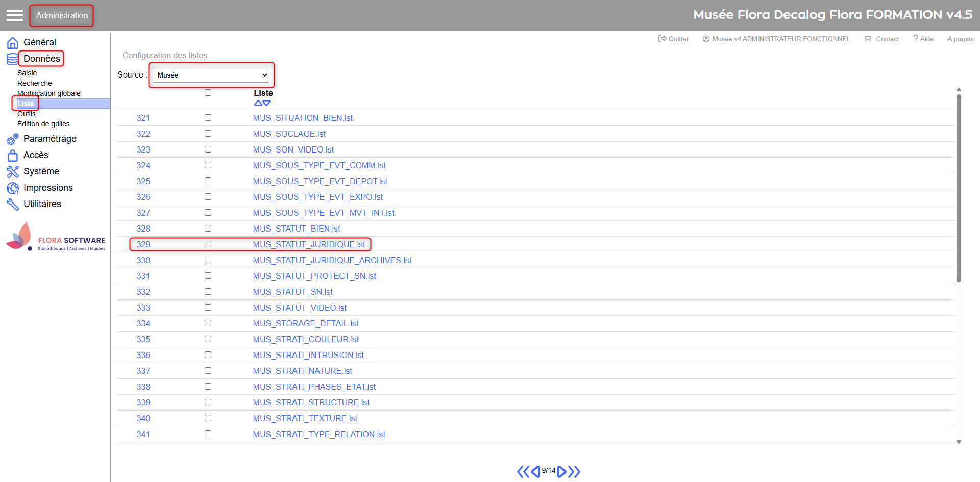Tick the checkbox for row 321
980x482 pixels.
point(208,118)
